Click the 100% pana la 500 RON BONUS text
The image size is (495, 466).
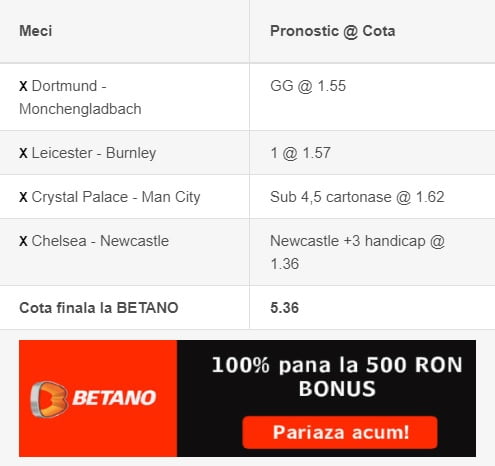pos(337,377)
